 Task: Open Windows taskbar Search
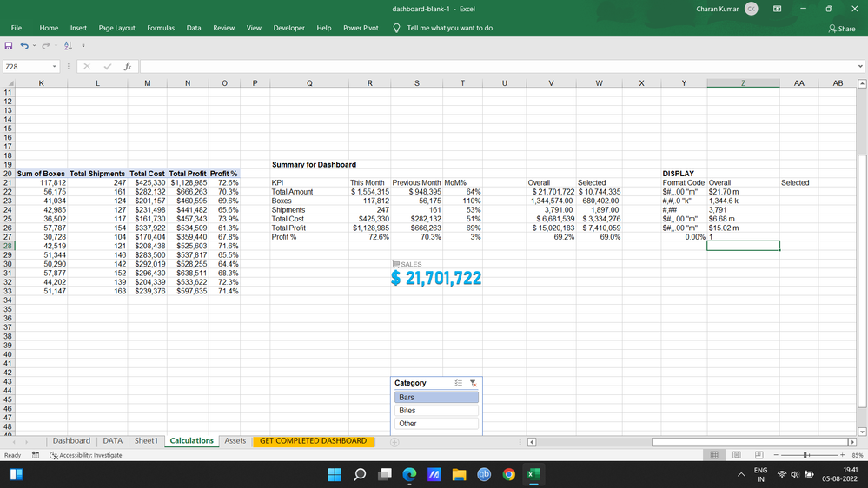pyautogui.click(x=360, y=474)
